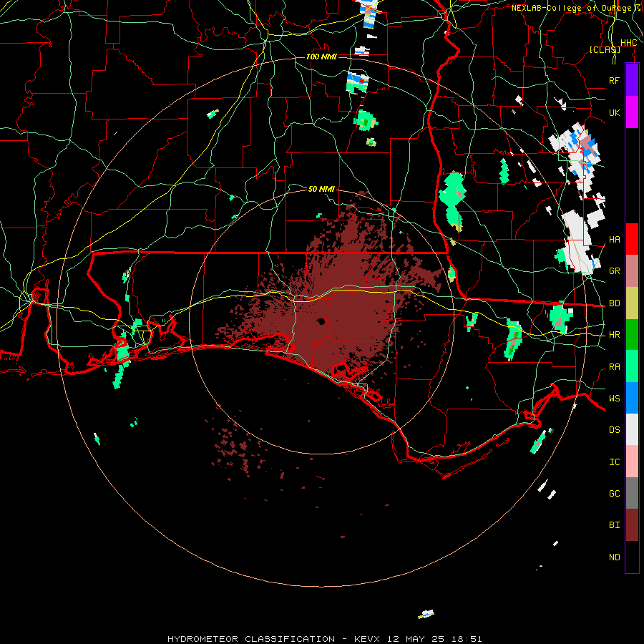
Task: Click the "RF" legend label
Action: [615, 80]
